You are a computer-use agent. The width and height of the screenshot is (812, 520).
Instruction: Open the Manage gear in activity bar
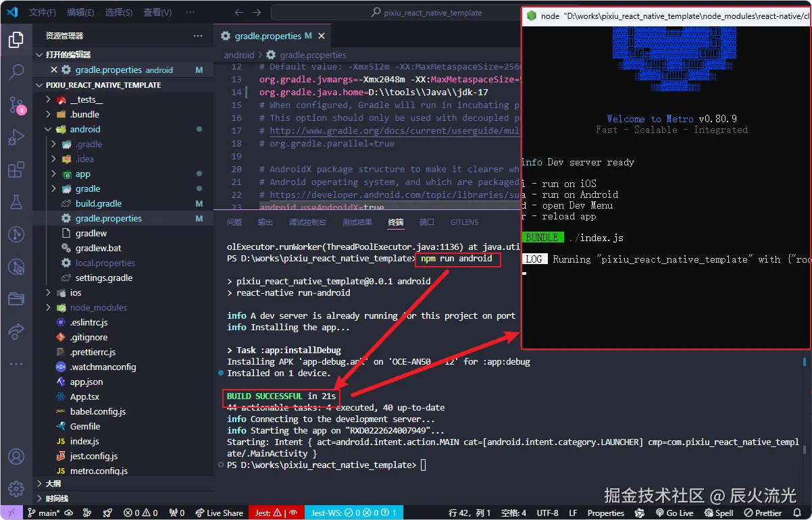[16, 488]
